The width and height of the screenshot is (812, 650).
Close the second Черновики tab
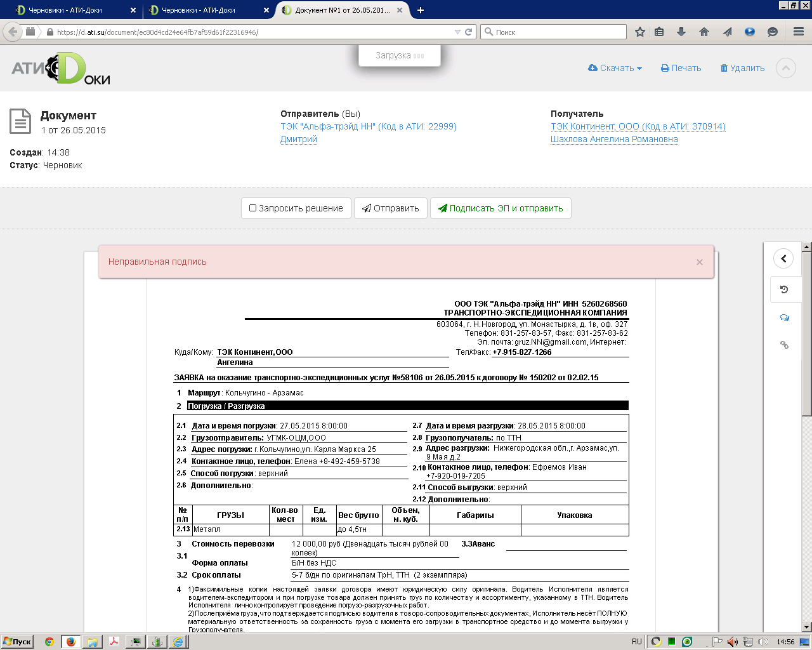pyautogui.click(x=266, y=10)
